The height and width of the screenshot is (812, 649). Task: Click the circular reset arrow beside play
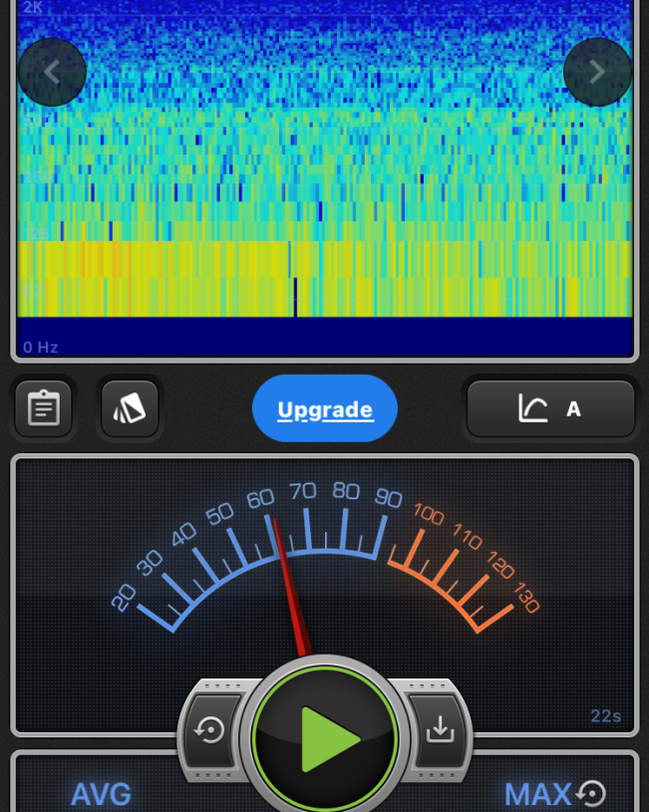(x=210, y=730)
